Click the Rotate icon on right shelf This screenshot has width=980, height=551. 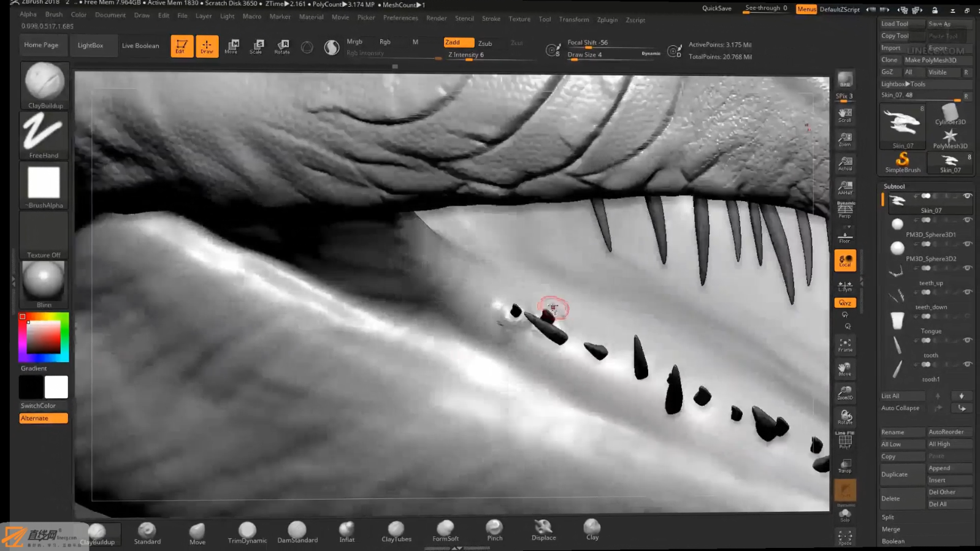tap(845, 417)
